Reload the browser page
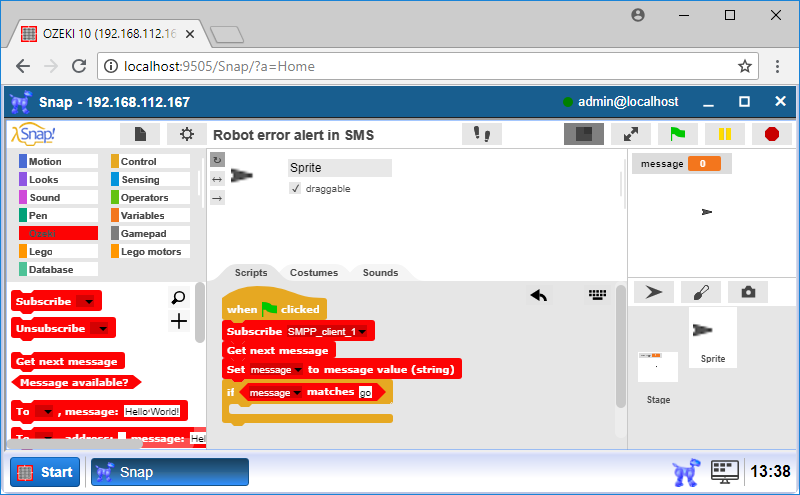Image resolution: width=800 pixels, height=495 pixels. click(79, 66)
